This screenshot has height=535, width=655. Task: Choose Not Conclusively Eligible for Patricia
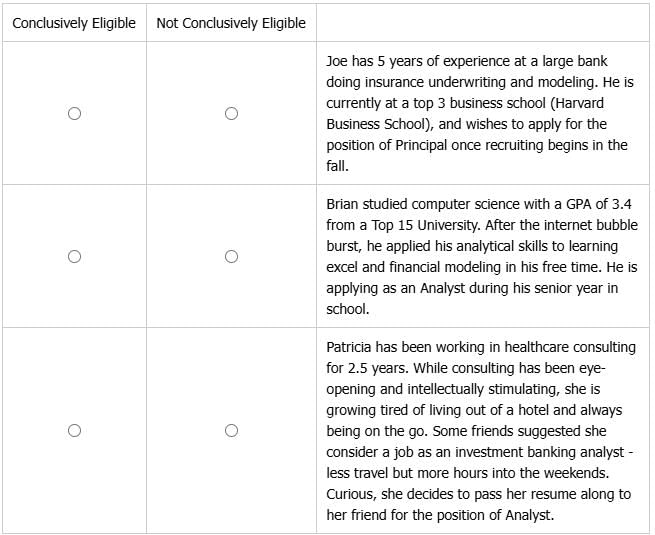click(231, 431)
